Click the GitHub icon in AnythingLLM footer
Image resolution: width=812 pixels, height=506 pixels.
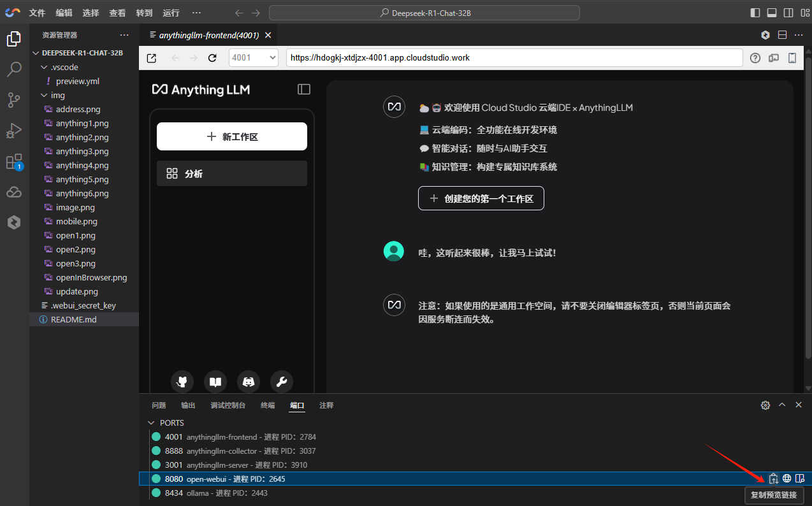tap(182, 382)
